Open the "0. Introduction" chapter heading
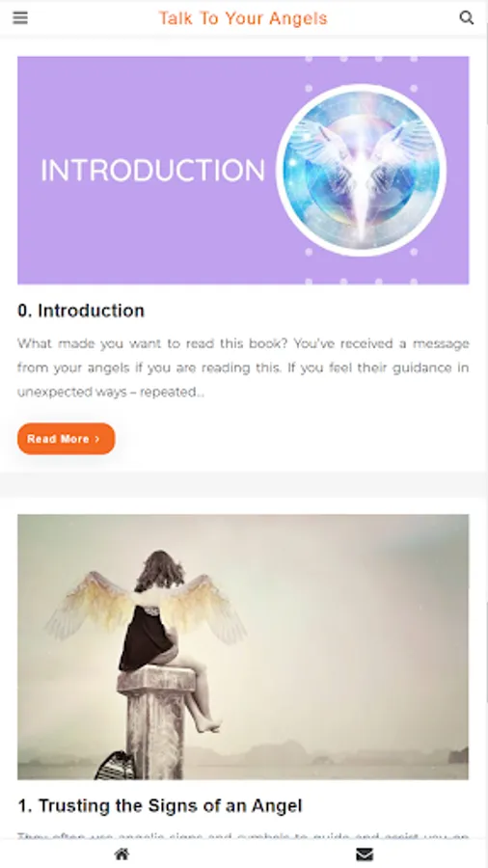Image resolution: width=488 pixels, height=868 pixels. click(x=81, y=311)
